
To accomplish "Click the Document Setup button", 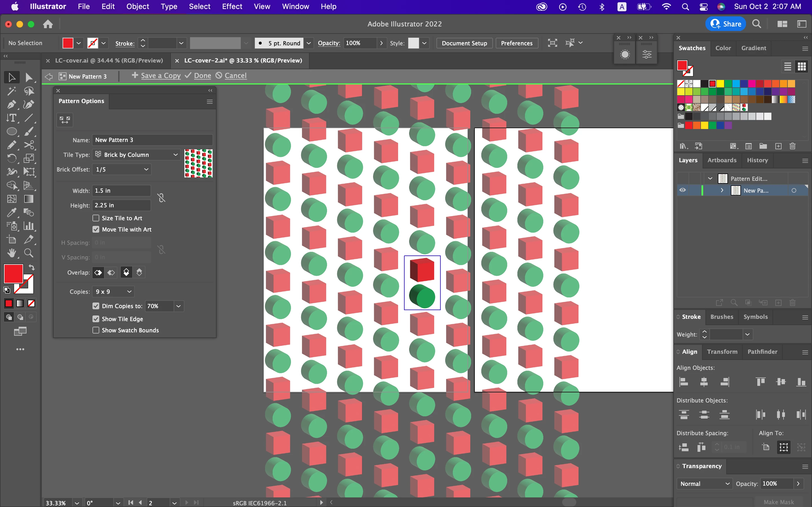I will 464,43.
